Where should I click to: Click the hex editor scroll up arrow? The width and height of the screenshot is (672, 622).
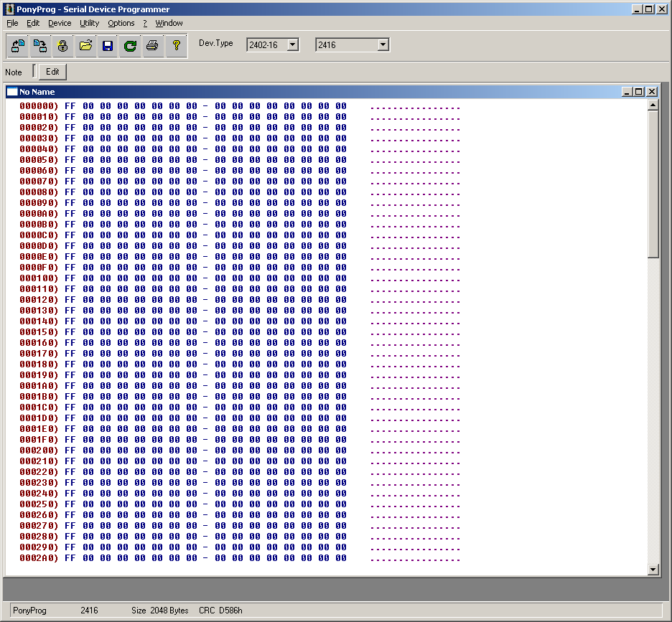[x=653, y=105]
